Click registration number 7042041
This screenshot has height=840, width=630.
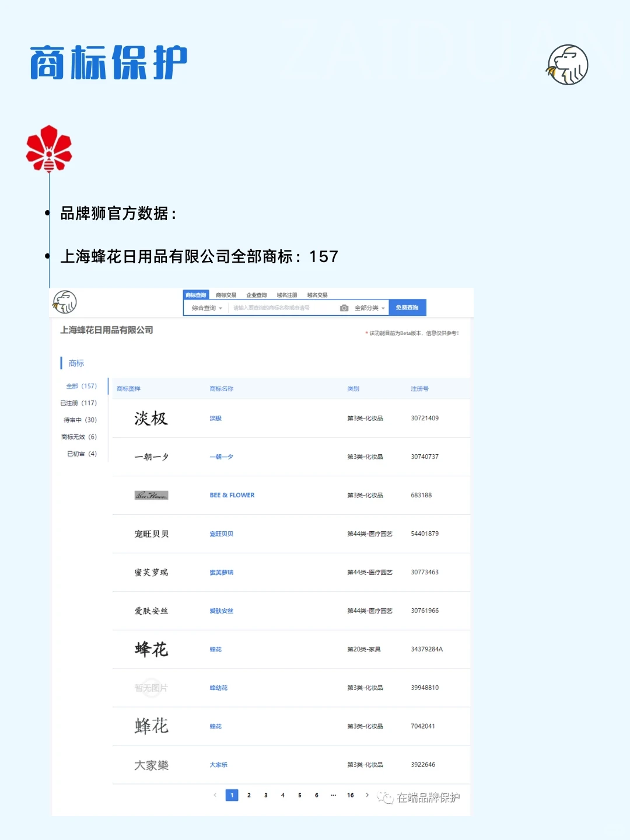[422, 727]
